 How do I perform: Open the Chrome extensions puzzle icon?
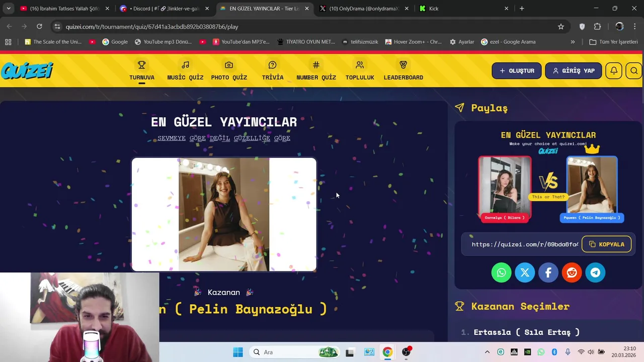pyautogui.click(x=597, y=27)
